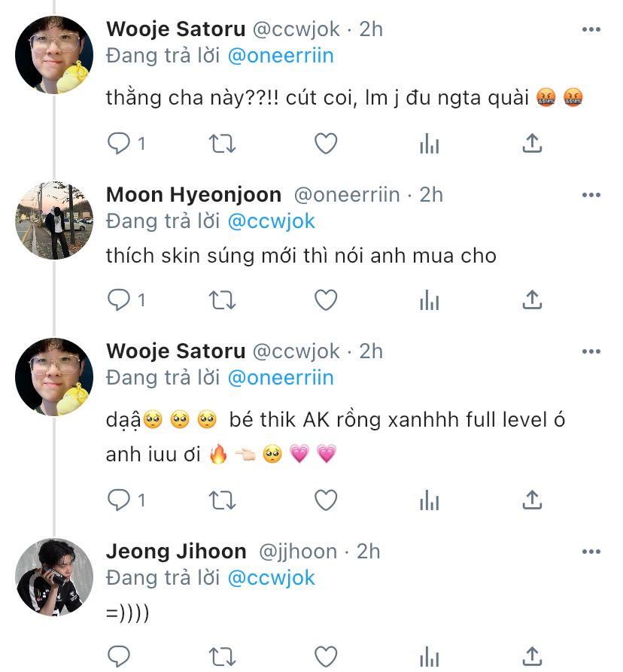Retweet Moon Hyeonjoon's skin súng tweet

pos(222,300)
